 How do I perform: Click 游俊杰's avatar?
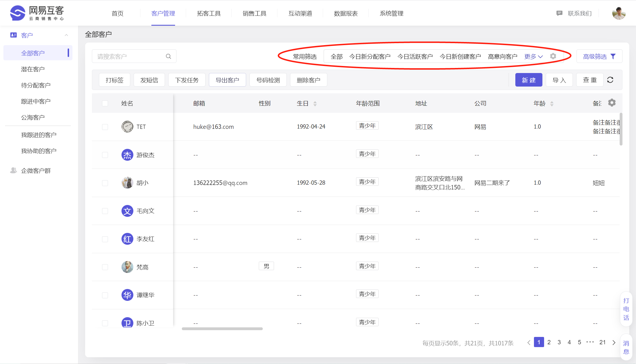[127, 155]
